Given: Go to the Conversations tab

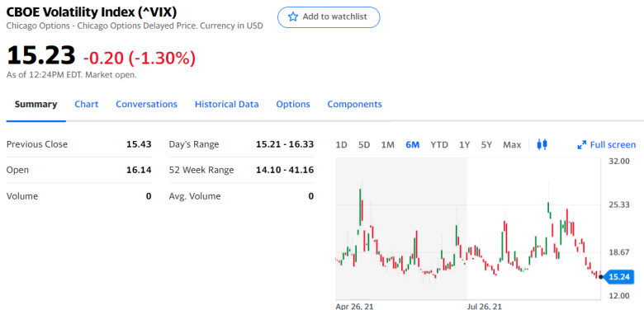Looking at the screenshot, I should click(147, 104).
